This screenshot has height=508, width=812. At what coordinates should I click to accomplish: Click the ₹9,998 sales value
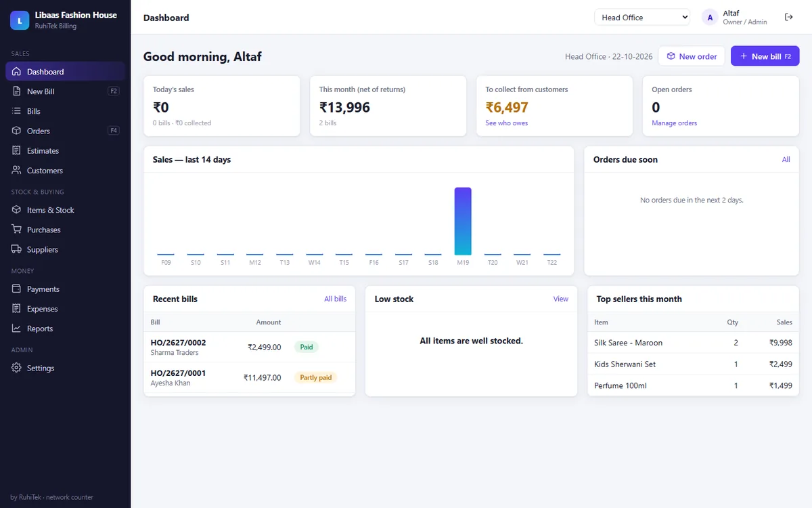click(x=781, y=343)
